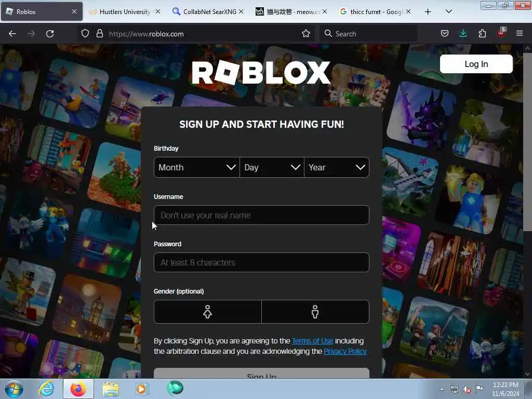The height and width of the screenshot is (399, 532).
Task: Close the meow.ca tab
Action: [x=325, y=12]
